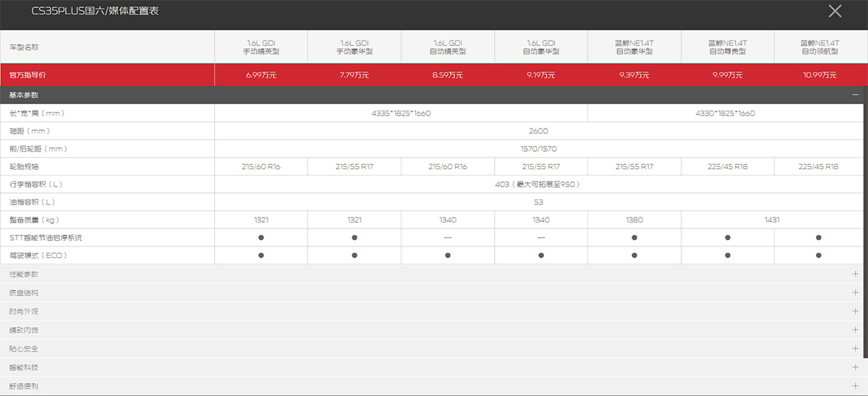Click the STT智能节油启停系统 row label
Screen dimensions: 868x396
click(45, 237)
